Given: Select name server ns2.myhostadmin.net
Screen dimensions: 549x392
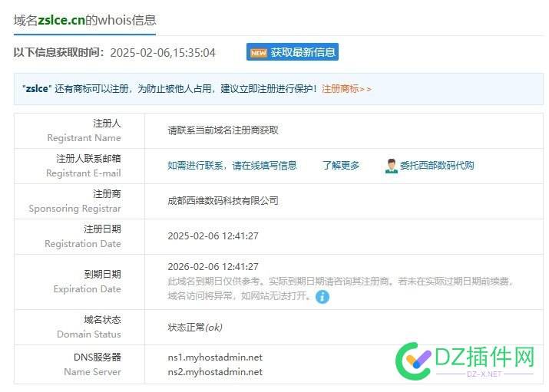Looking at the screenshot, I should (215, 372).
